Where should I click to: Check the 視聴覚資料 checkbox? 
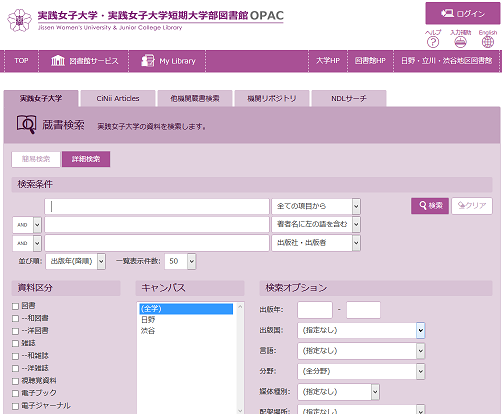tap(15, 381)
